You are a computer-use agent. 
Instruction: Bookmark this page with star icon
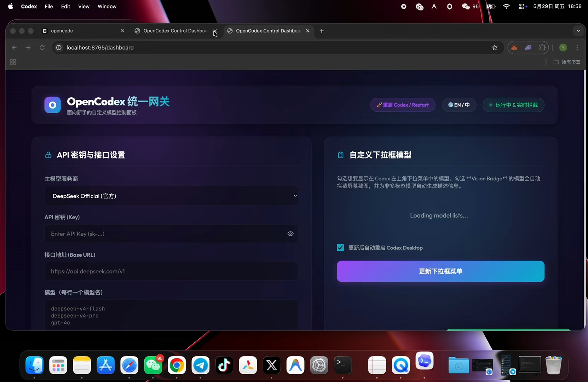[x=495, y=47]
